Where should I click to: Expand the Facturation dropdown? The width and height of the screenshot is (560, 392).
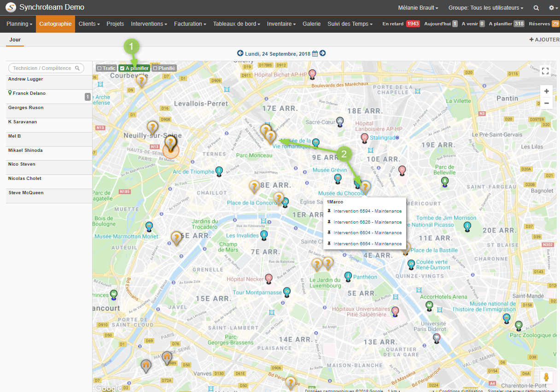click(190, 24)
